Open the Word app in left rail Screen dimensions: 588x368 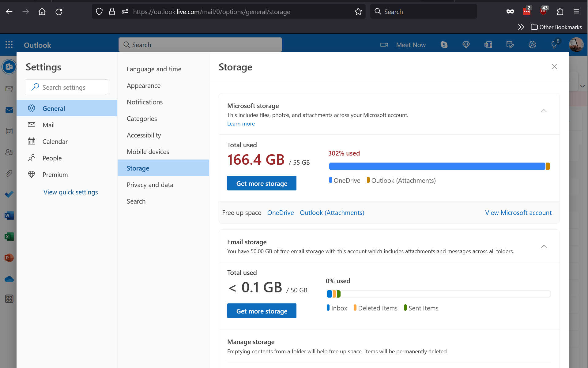point(9,216)
